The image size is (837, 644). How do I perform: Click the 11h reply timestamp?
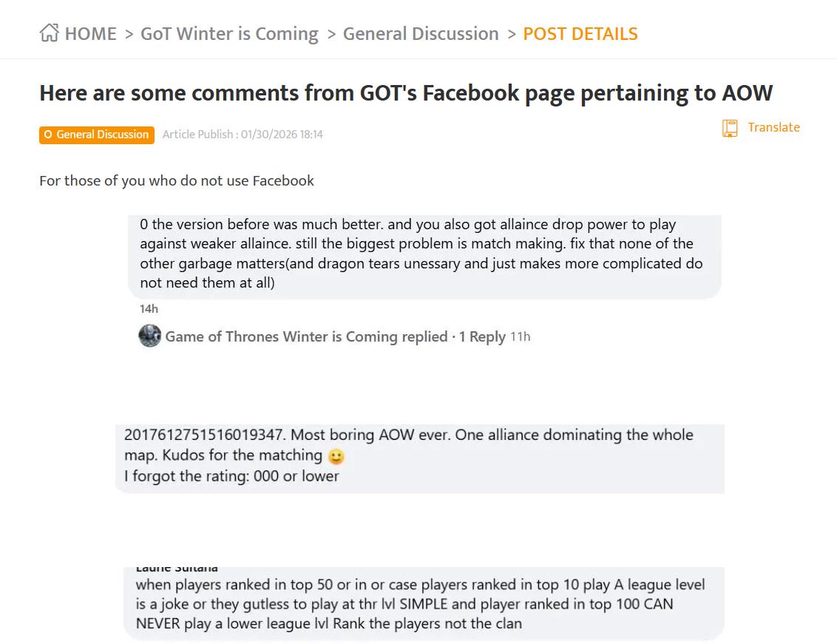(521, 336)
